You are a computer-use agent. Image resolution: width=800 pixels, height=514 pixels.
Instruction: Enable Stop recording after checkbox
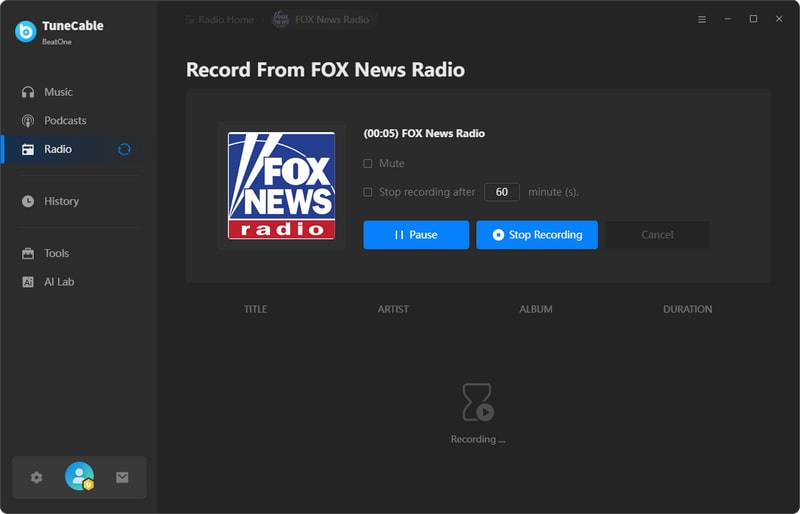pos(367,192)
